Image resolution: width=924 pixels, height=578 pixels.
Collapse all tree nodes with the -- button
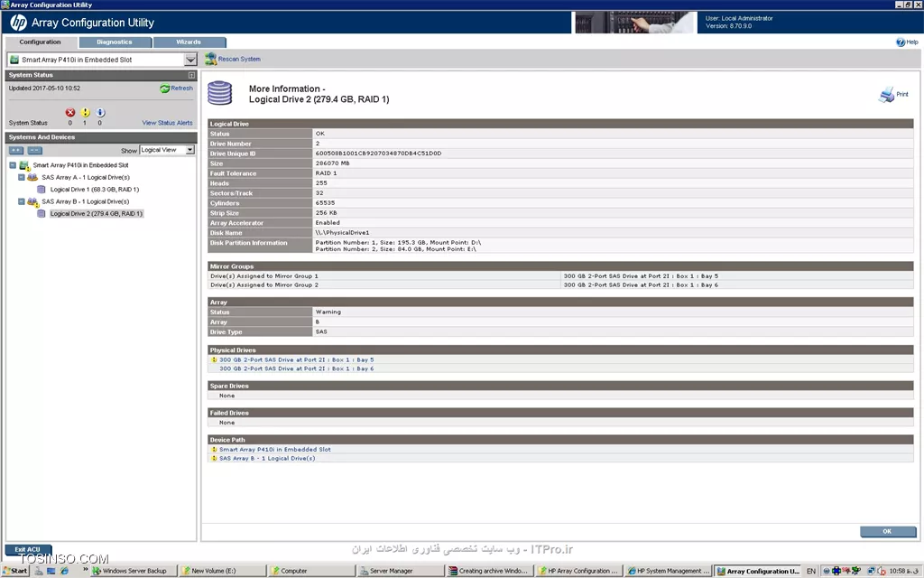click(x=35, y=151)
